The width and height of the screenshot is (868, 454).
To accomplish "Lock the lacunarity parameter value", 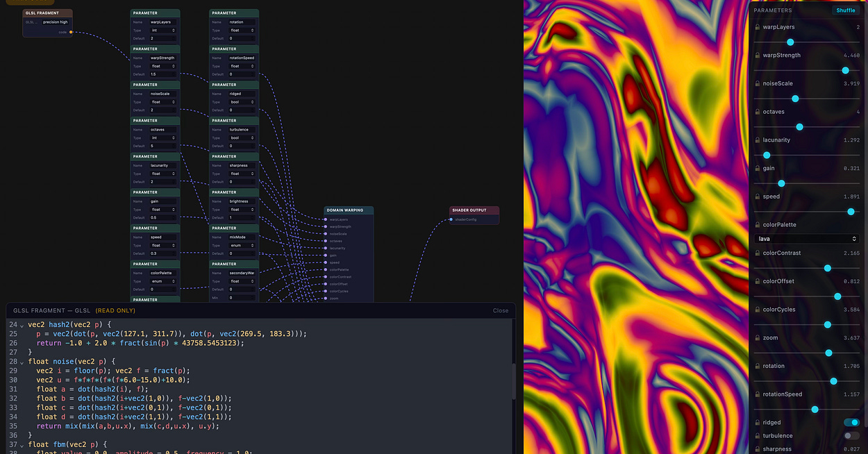I will (758, 140).
